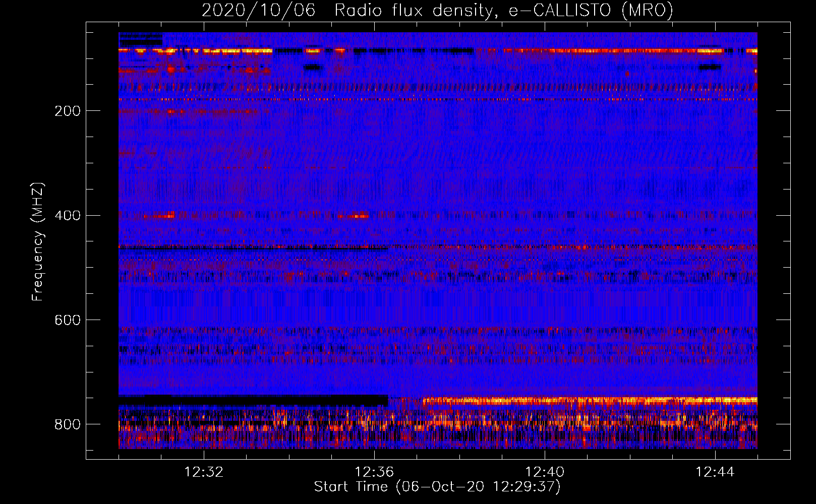
Task: Click the 2020/10/06 date in the title
Action: pyautogui.click(x=258, y=11)
